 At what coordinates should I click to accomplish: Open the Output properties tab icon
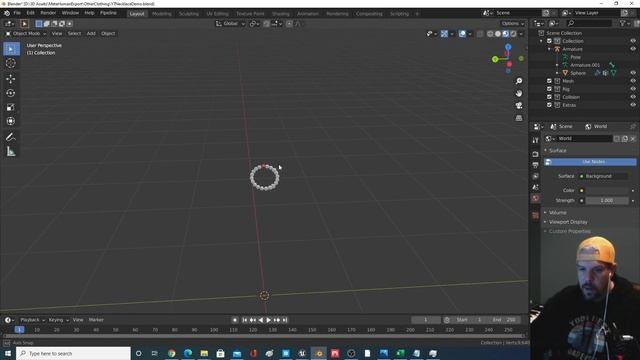point(536,165)
